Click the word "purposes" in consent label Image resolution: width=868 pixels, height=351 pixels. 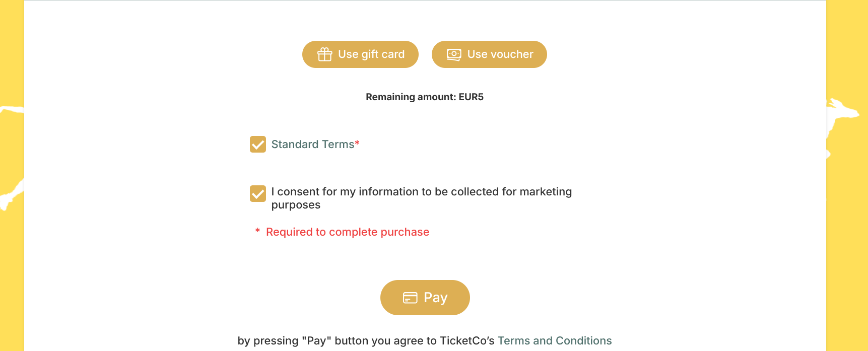[296, 205]
